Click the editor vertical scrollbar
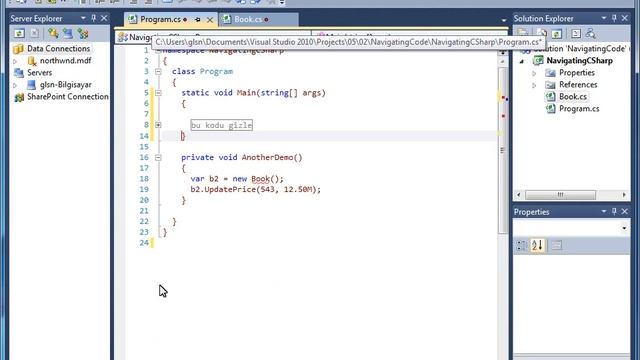The image size is (640, 360). point(502,151)
